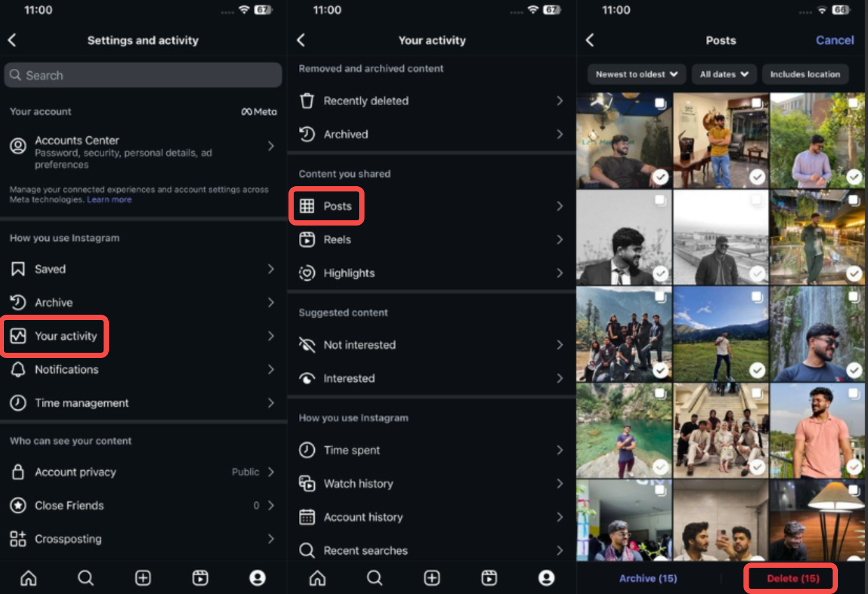The width and height of the screenshot is (868, 594).
Task: Deselect the lavender shirt garden photo checkmark
Action: click(854, 177)
